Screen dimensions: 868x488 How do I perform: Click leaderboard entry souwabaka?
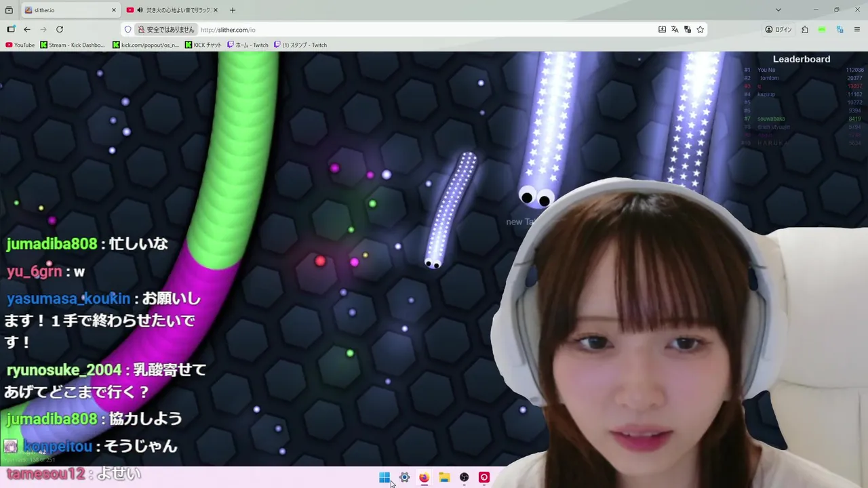point(771,119)
